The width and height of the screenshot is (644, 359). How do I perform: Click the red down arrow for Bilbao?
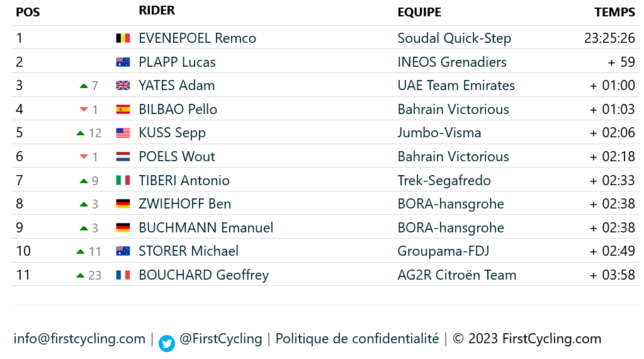(x=84, y=110)
